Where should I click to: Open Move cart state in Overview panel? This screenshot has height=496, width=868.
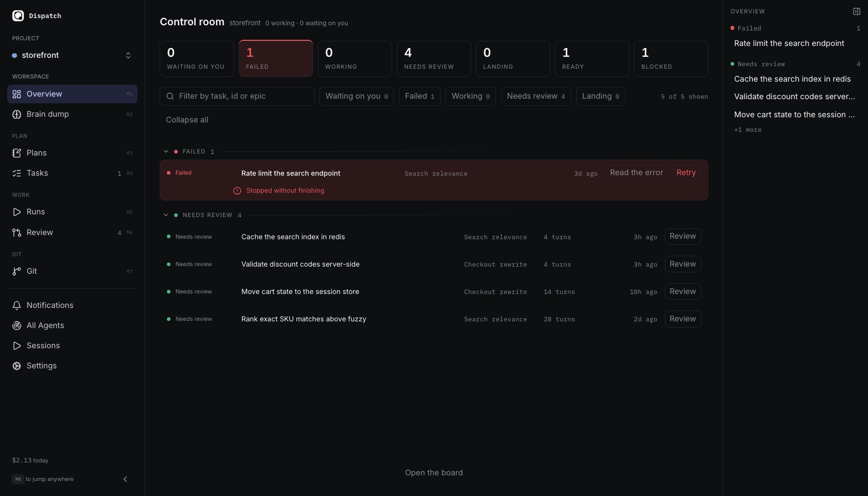pos(795,115)
